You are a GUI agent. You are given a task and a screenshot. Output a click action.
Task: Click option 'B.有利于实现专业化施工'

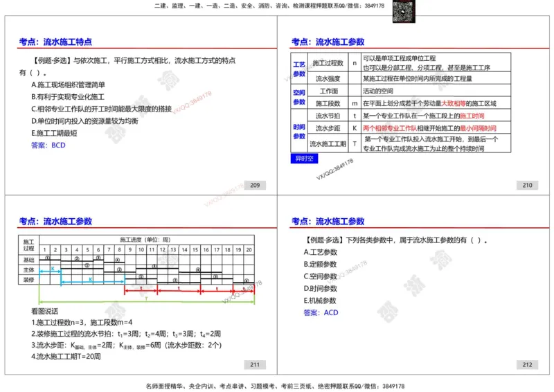click(68, 97)
